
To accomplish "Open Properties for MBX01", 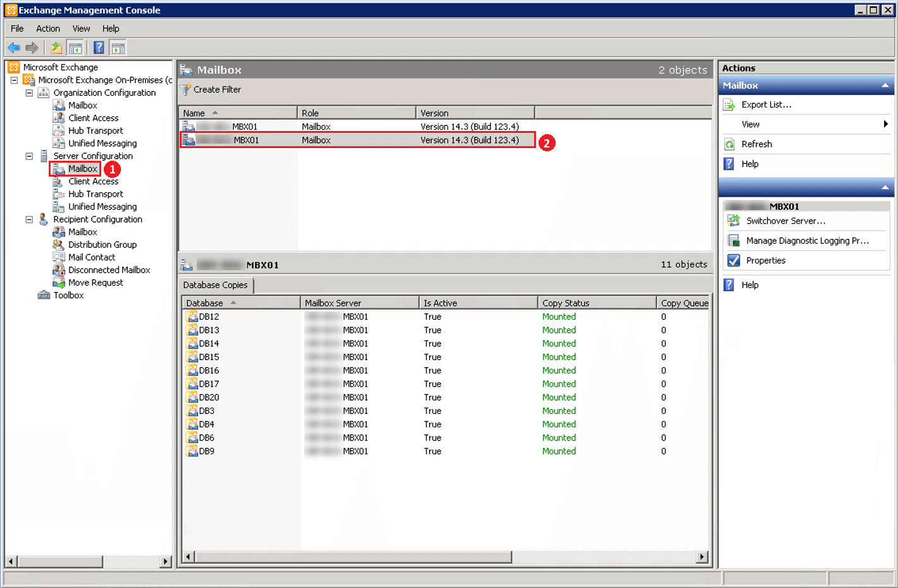I will [766, 260].
